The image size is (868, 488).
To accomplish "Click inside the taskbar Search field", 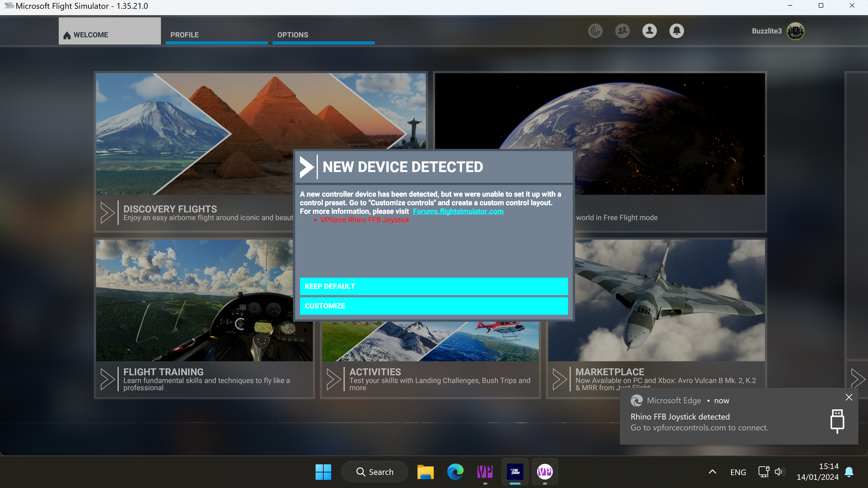I will pyautogui.click(x=375, y=472).
